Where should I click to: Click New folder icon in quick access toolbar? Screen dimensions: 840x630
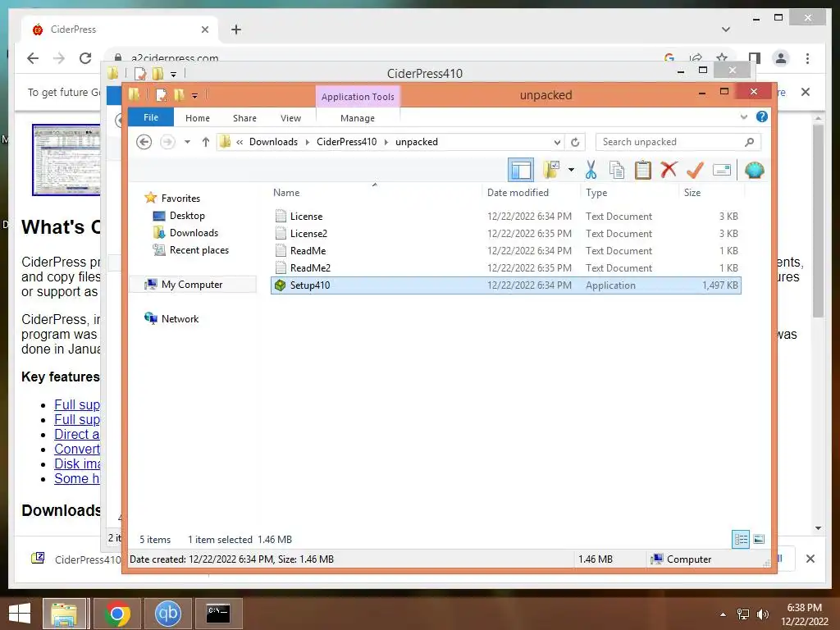coord(180,95)
